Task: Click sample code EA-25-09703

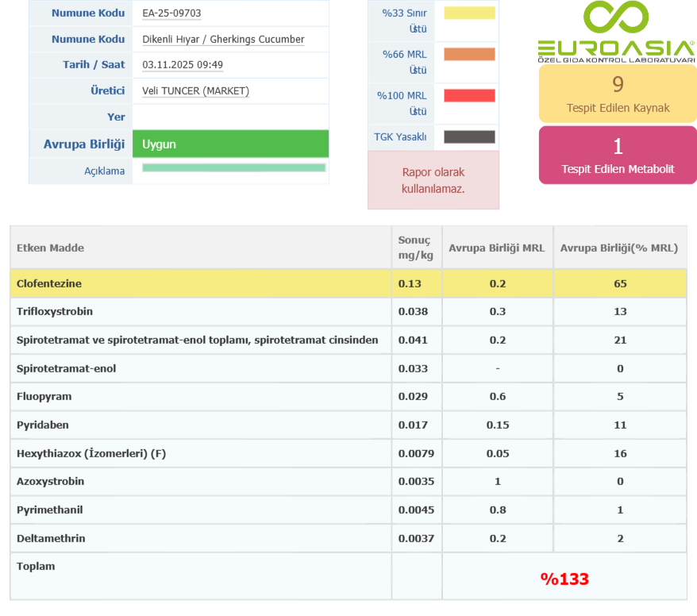Action: point(171,13)
